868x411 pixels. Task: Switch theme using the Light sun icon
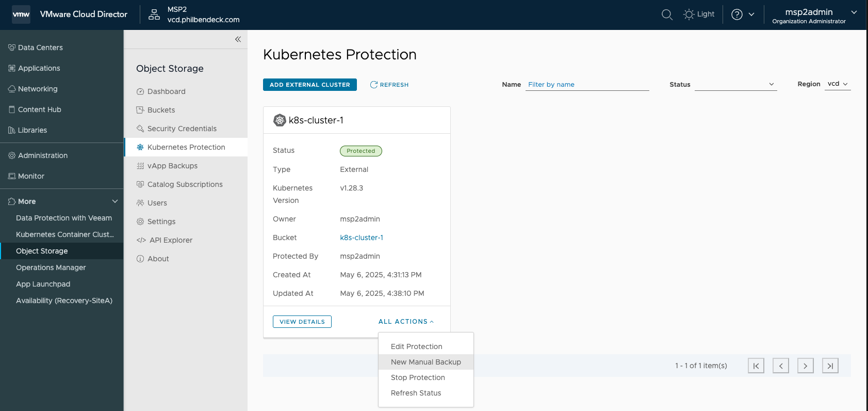coord(689,14)
